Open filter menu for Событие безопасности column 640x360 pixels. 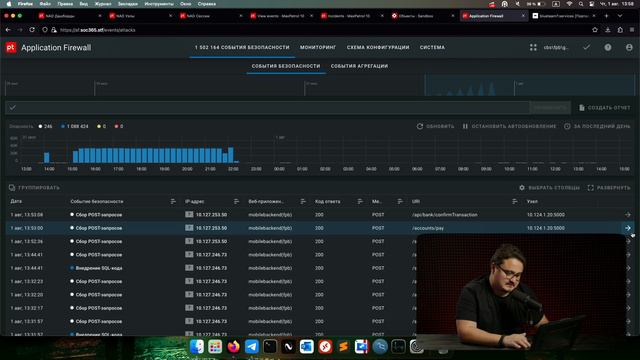pos(173,202)
